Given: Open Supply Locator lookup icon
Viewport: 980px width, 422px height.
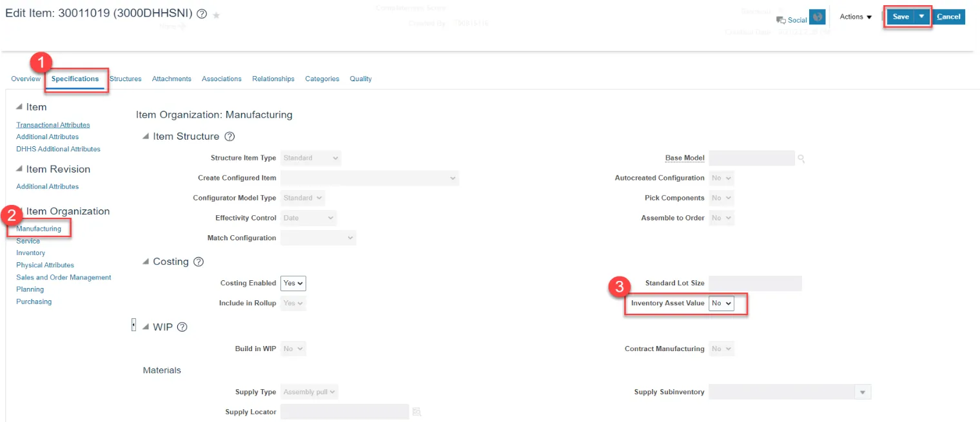Looking at the screenshot, I should click(416, 412).
